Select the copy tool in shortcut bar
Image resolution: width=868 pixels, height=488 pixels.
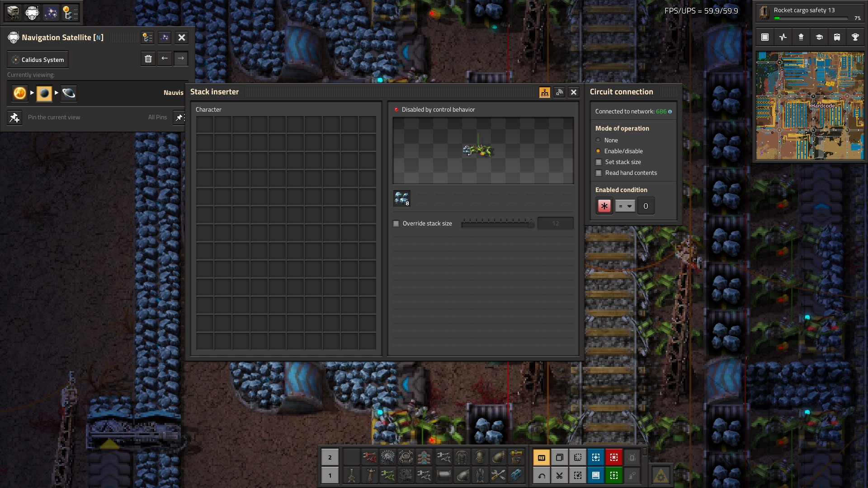point(560,458)
